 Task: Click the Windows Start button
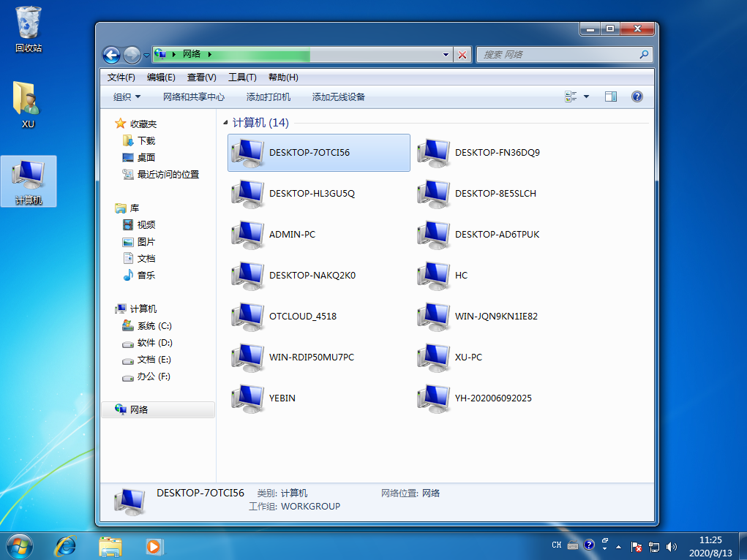coord(20,546)
